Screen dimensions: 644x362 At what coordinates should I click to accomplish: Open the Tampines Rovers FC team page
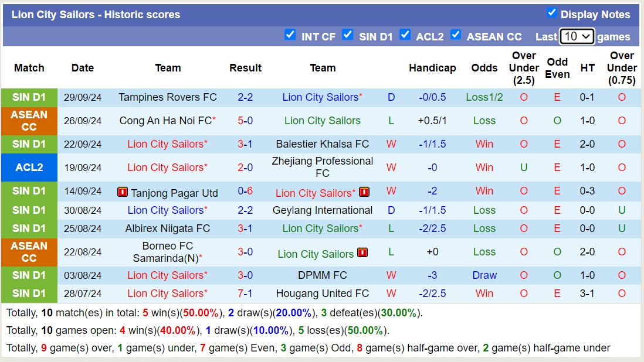click(168, 97)
